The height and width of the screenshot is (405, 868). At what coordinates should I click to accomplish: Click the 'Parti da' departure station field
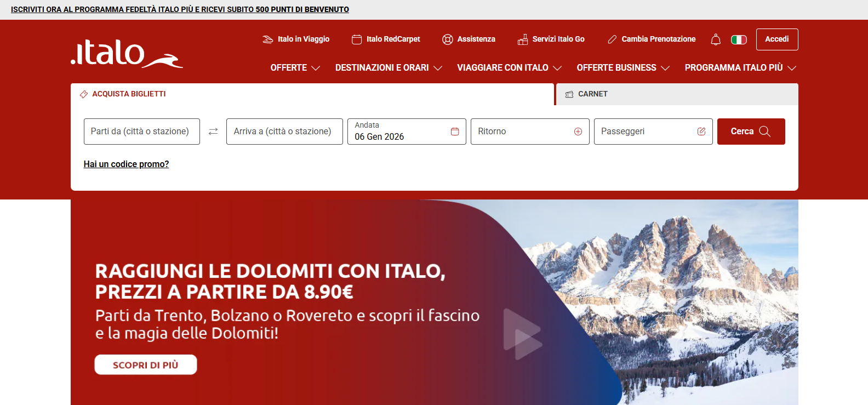[x=141, y=132]
